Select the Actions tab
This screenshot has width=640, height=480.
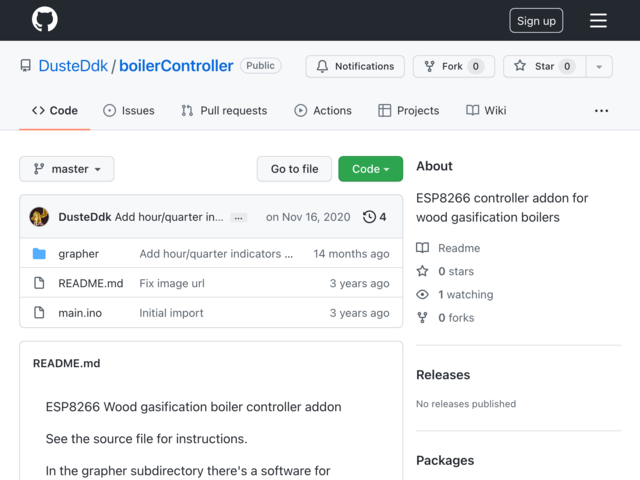click(323, 110)
